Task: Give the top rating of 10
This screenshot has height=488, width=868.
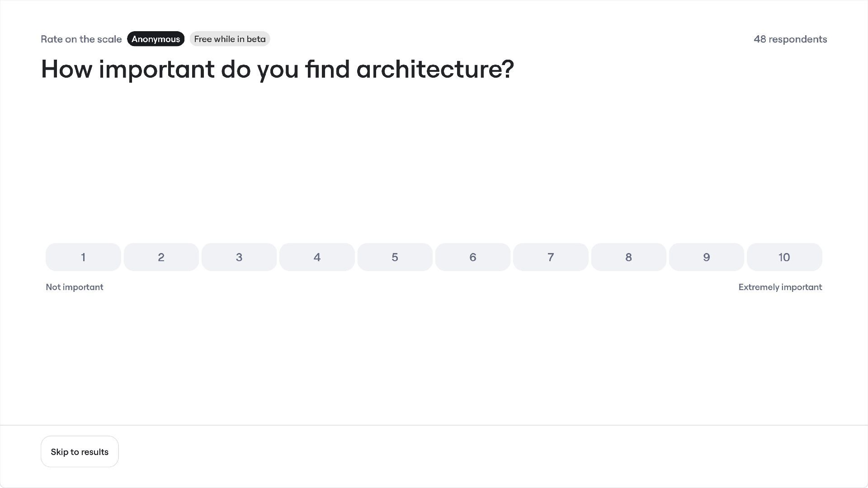Action: [x=784, y=257]
